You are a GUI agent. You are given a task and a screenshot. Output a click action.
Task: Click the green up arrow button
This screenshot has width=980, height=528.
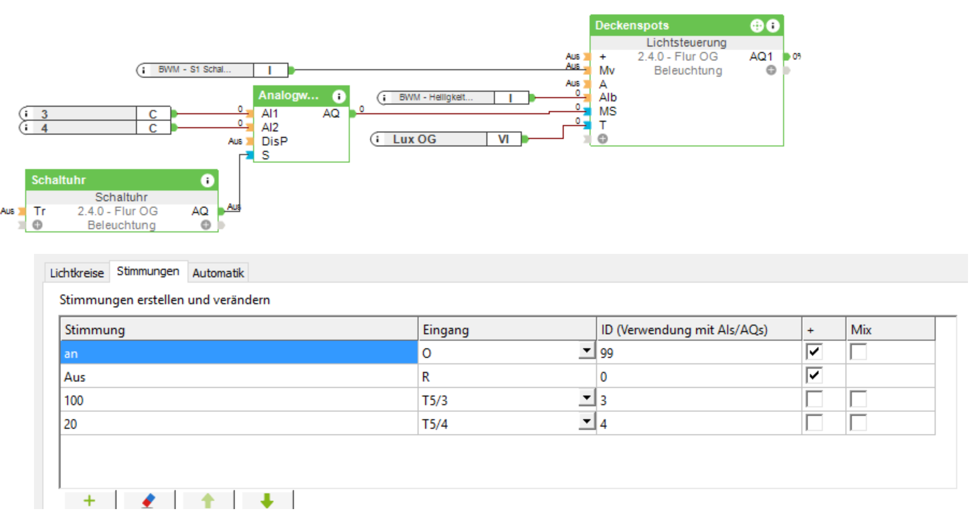point(208,501)
